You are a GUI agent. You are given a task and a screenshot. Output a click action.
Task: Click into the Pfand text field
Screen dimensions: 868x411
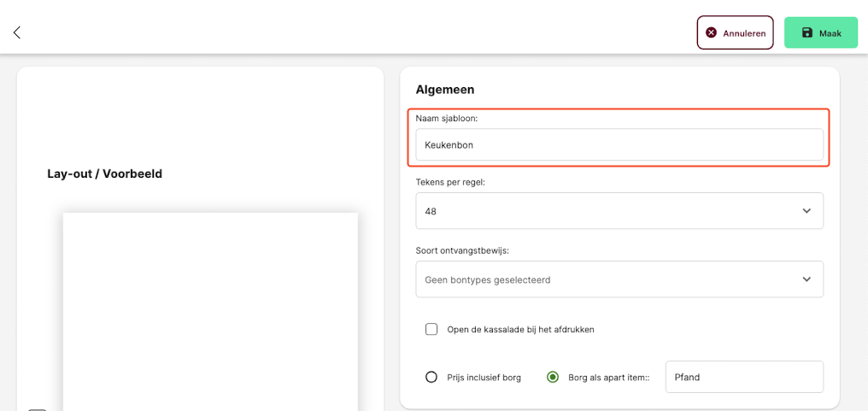pos(744,377)
